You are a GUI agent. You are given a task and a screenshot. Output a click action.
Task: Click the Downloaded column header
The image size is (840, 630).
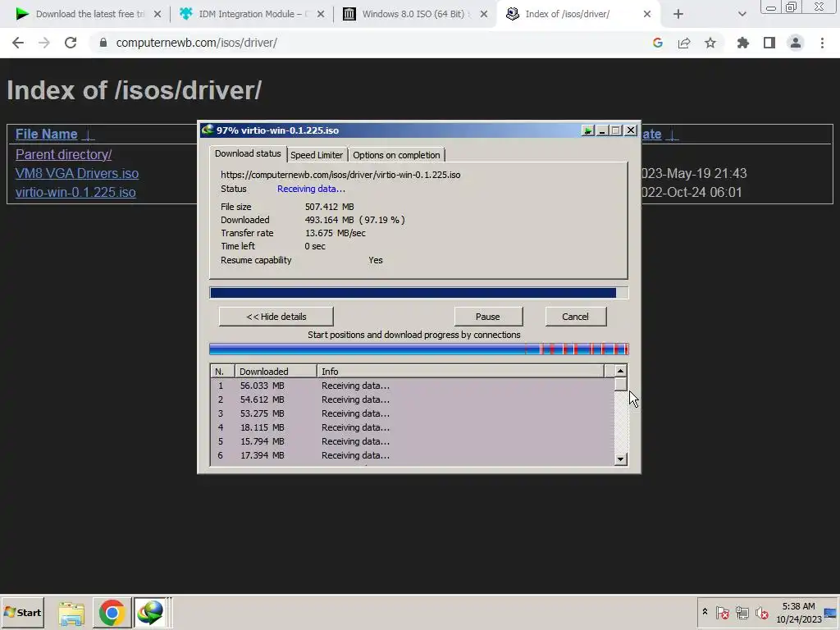[276, 372]
